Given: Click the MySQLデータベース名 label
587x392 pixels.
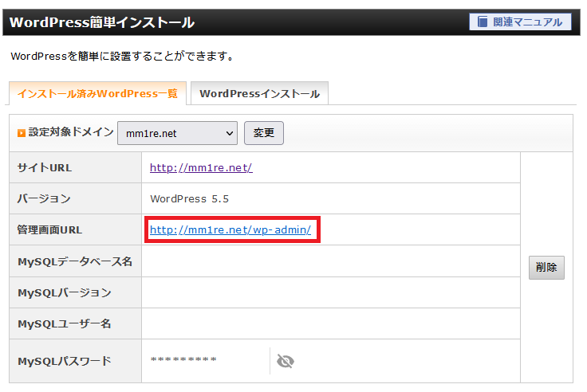Looking at the screenshot, I should (x=75, y=261).
